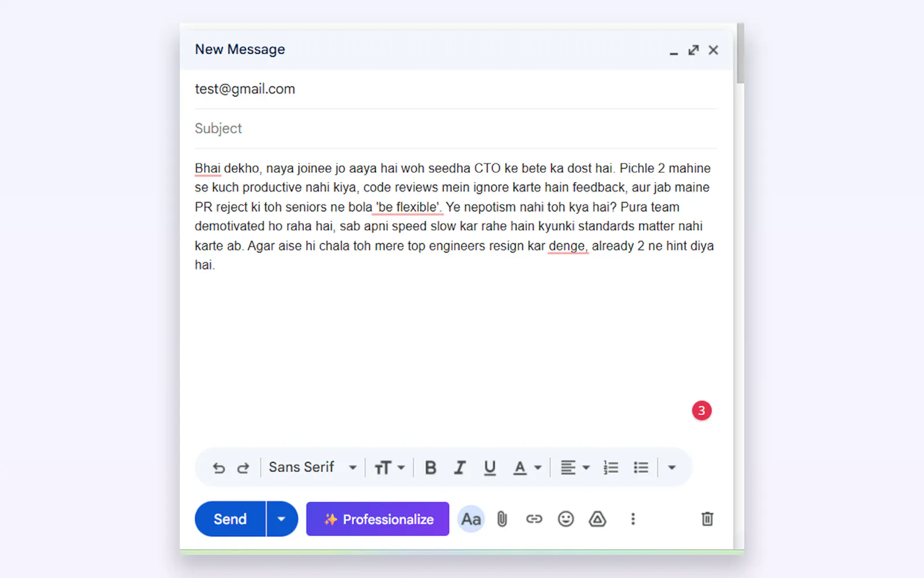
Task: Insert files using Google Drive
Action: coord(598,519)
